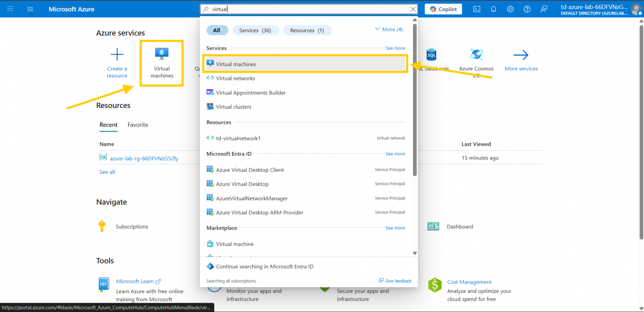Open Azure Virtual Desktop ARM Provider result
This screenshot has height=312, width=644.
305,212
